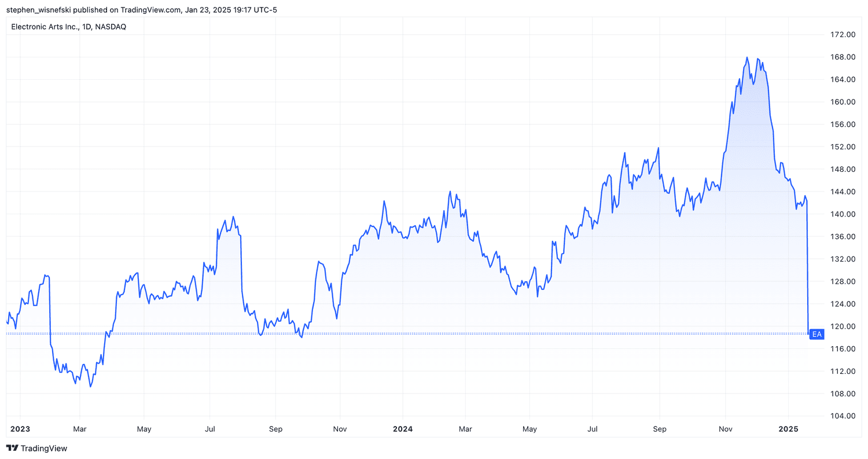868x459 pixels.
Task: Click the Nov label before 2025
Action: pos(726,429)
